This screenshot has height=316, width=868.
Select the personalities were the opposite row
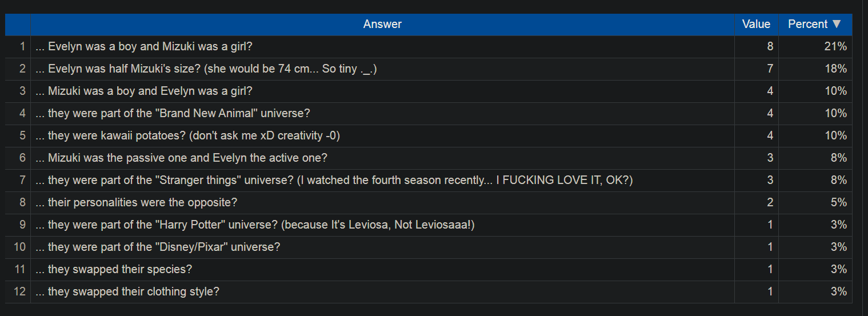(x=429, y=202)
